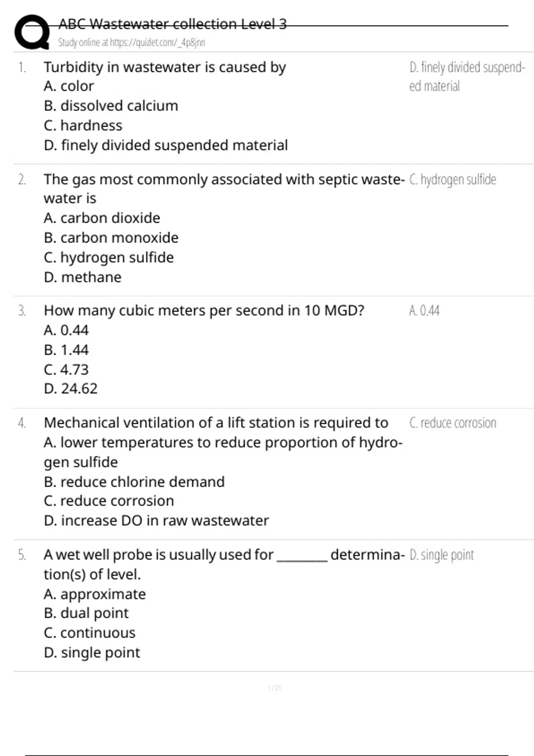Viewport: 534px width, 756px height.
Task: Choose C. continuous option
Action: tap(89, 633)
